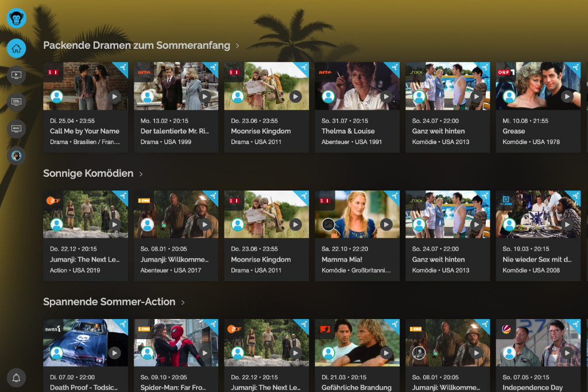This screenshot has height=392, width=588.
Task: Click profile badge on Gefährliche Brandung
Action: [x=328, y=352]
